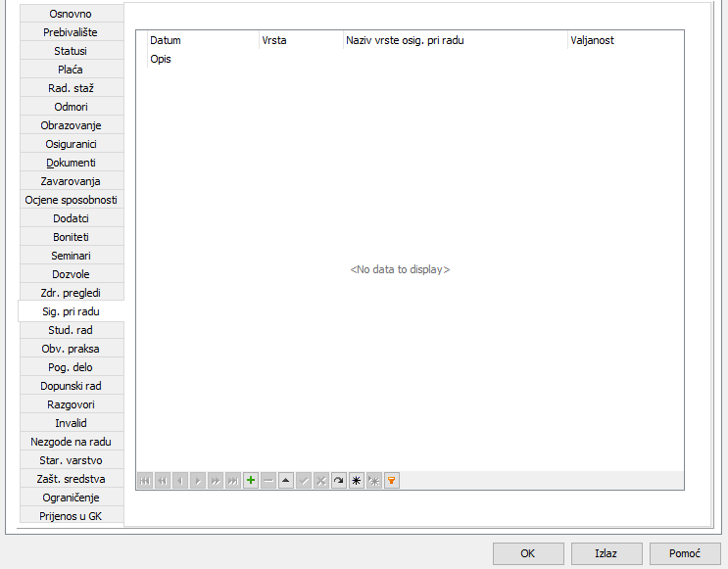Jump to last record in navigator
Image resolution: width=728 pixels, height=569 pixels.
233,481
